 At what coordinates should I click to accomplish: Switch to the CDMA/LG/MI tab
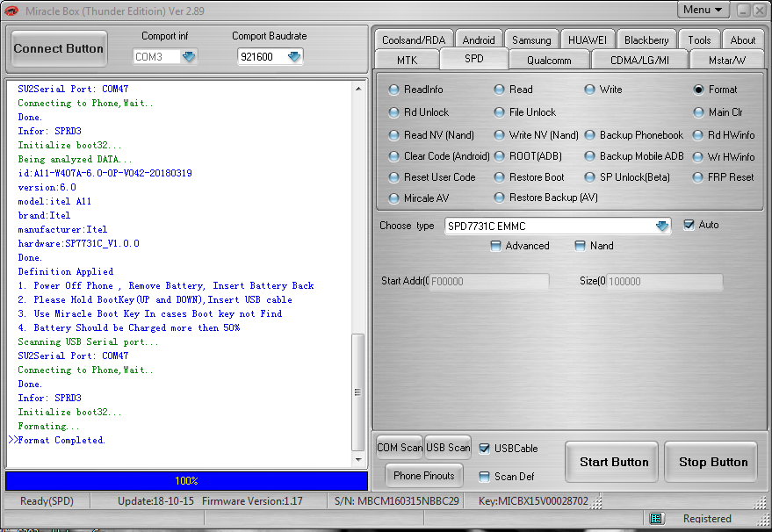(x=639, y=60)
